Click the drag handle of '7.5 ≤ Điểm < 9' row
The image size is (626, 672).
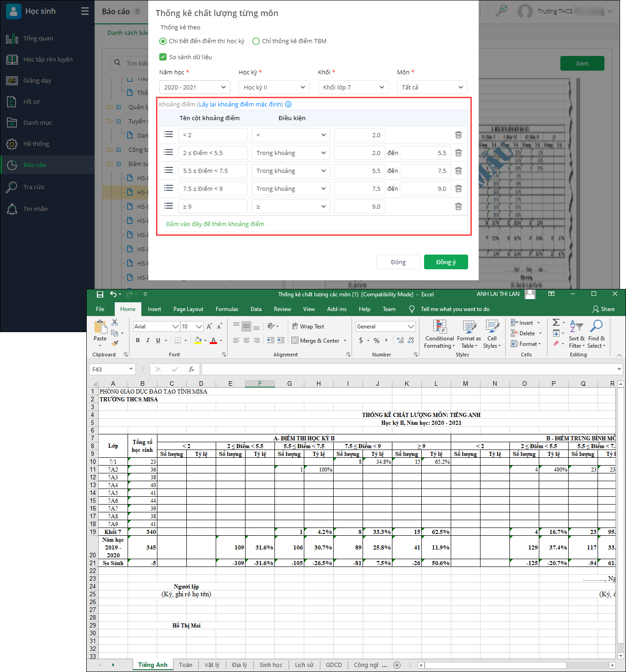coord(168,188)
